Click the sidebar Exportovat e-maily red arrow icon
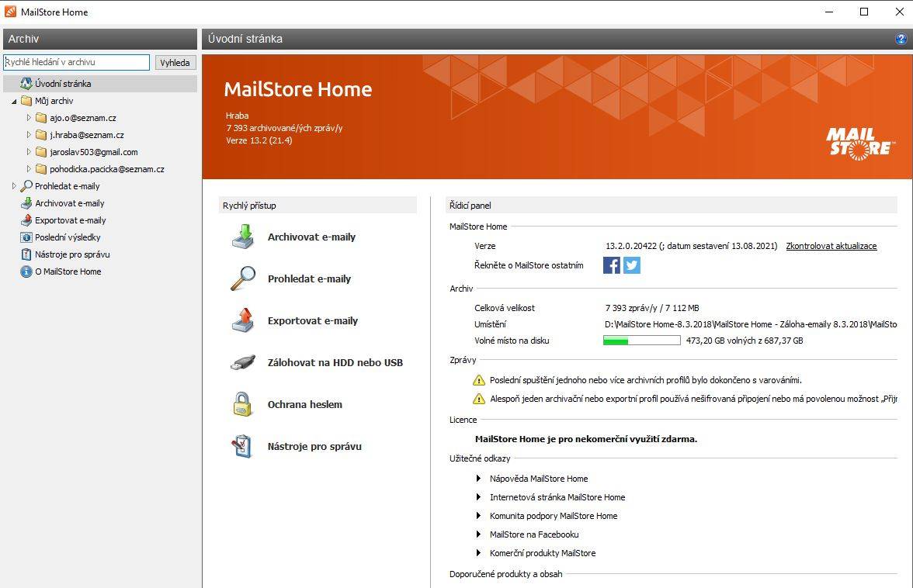This screenshot has height=588, width=913. pyautogui.click(x=26, y=220)
